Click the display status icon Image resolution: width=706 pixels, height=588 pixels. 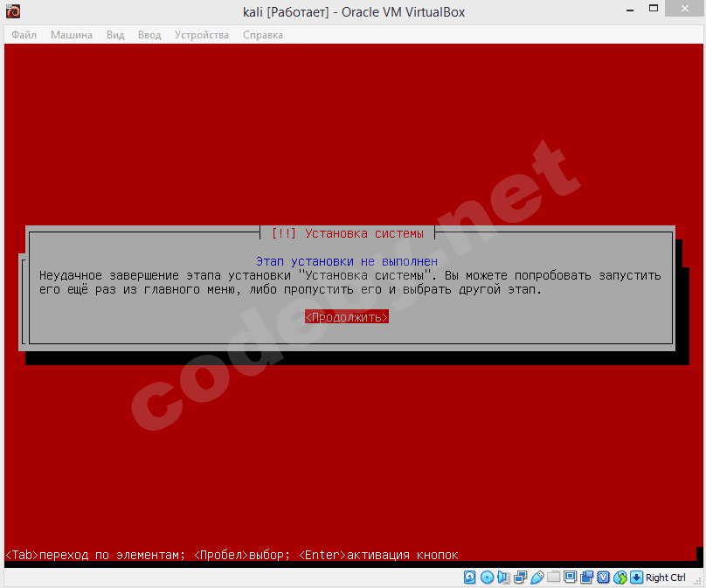pyautogui.click(x=570, y=577)
